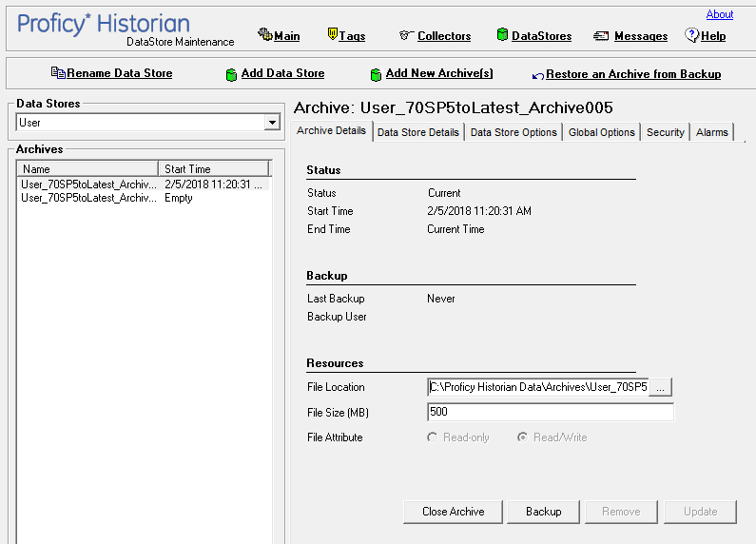
Task: Click the Remove button
Action: (621, 512)
